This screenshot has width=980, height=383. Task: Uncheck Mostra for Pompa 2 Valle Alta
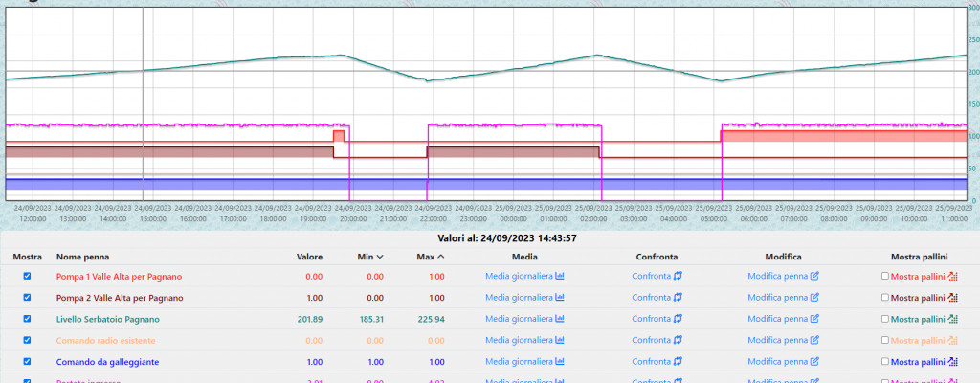27,297
